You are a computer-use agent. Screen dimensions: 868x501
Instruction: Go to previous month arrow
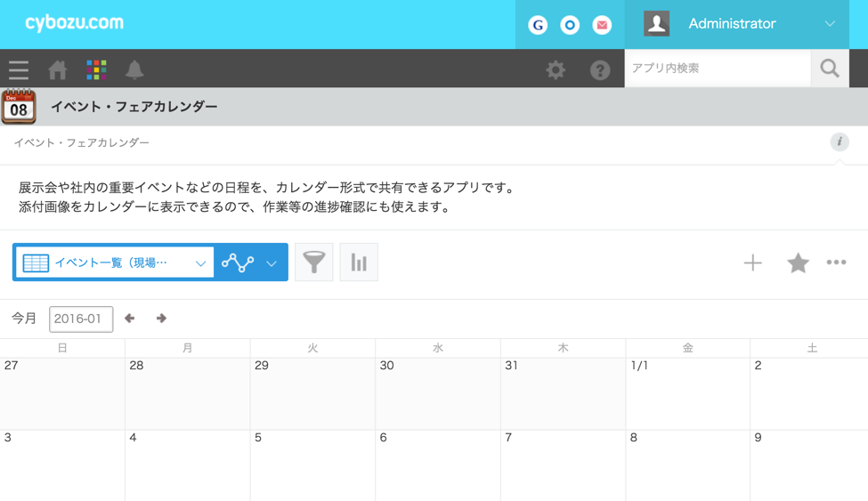[130, 319]
